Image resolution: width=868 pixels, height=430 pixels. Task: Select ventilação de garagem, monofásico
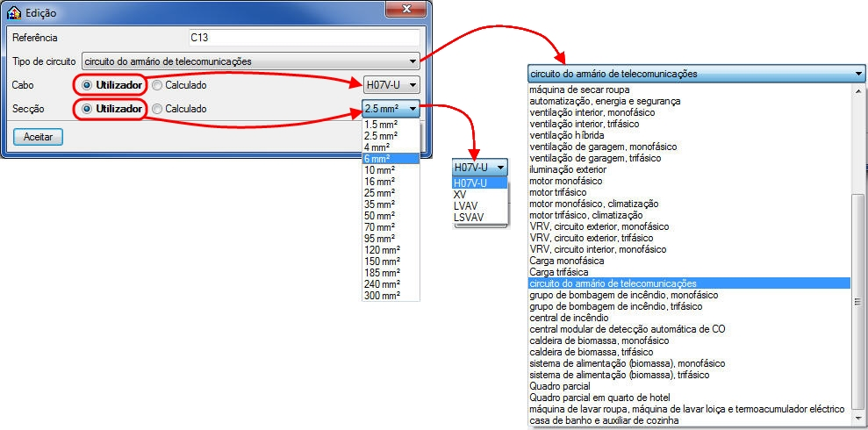[x=689, y=147]
